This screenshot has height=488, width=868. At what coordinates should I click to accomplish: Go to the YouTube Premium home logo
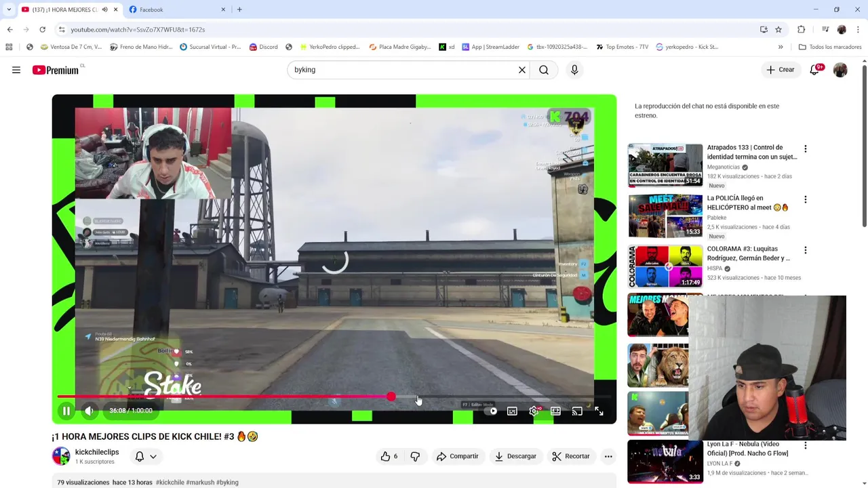coord(56,70)
